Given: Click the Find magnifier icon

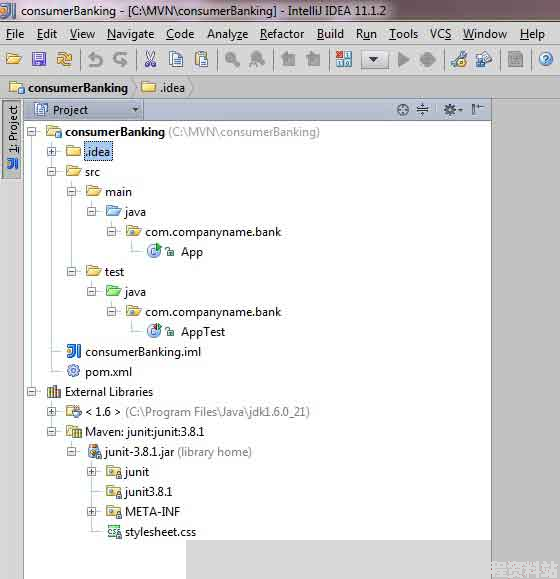Looking at the screenshot, I should click(x=232, y=59).
